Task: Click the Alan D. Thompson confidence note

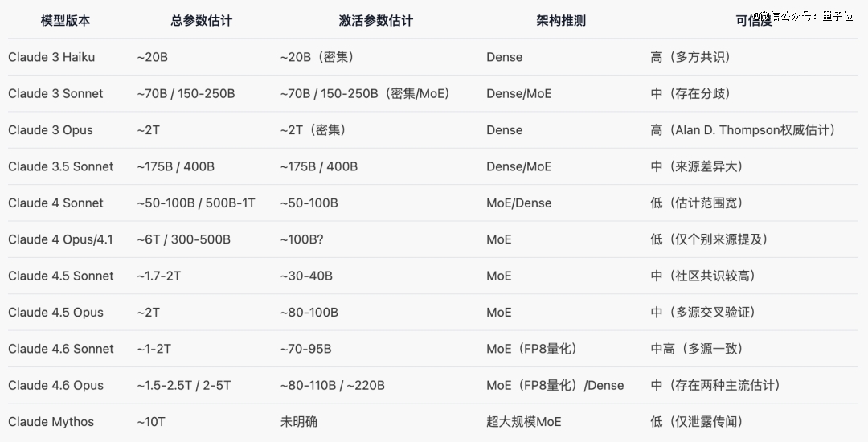Action: (742, 130)
